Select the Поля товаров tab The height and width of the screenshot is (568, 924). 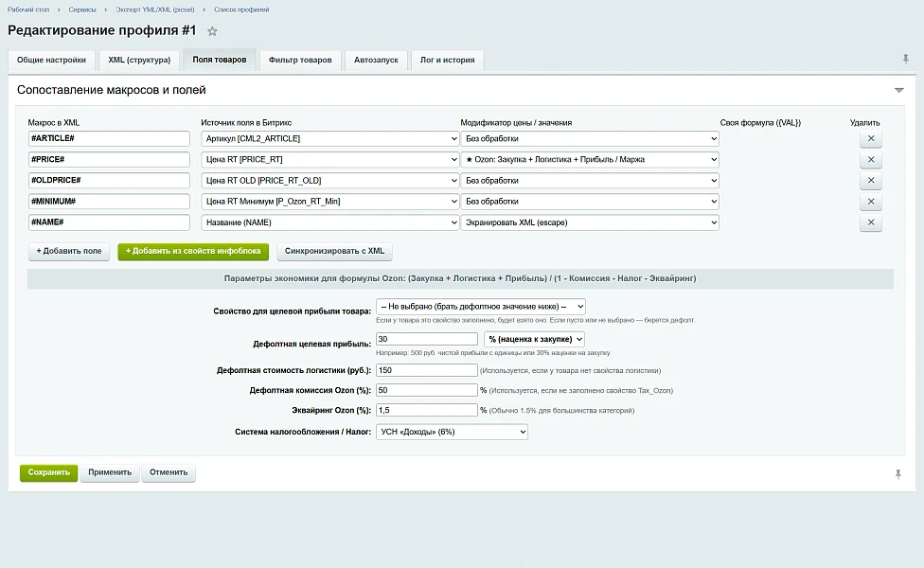[220, 60]
